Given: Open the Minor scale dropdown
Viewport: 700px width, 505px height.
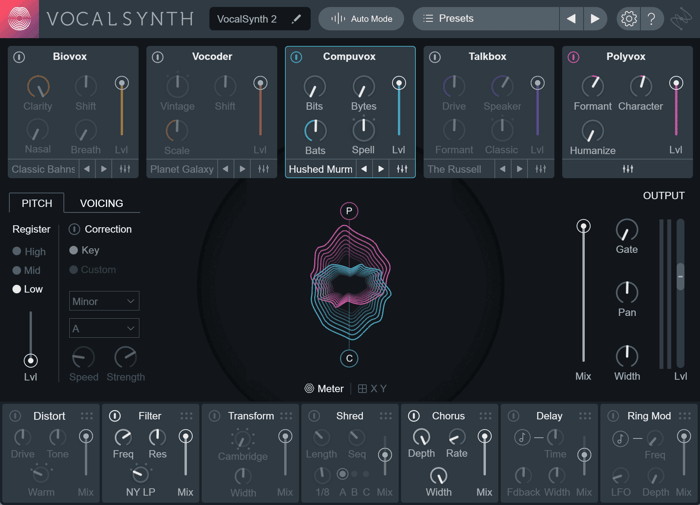Looking at the screenshot, I should [104, 301].
